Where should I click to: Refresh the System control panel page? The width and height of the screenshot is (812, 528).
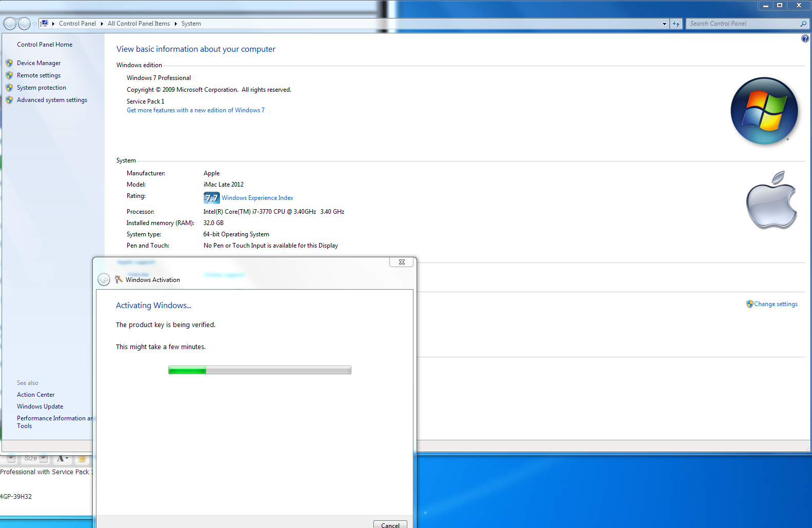[676, 24]
